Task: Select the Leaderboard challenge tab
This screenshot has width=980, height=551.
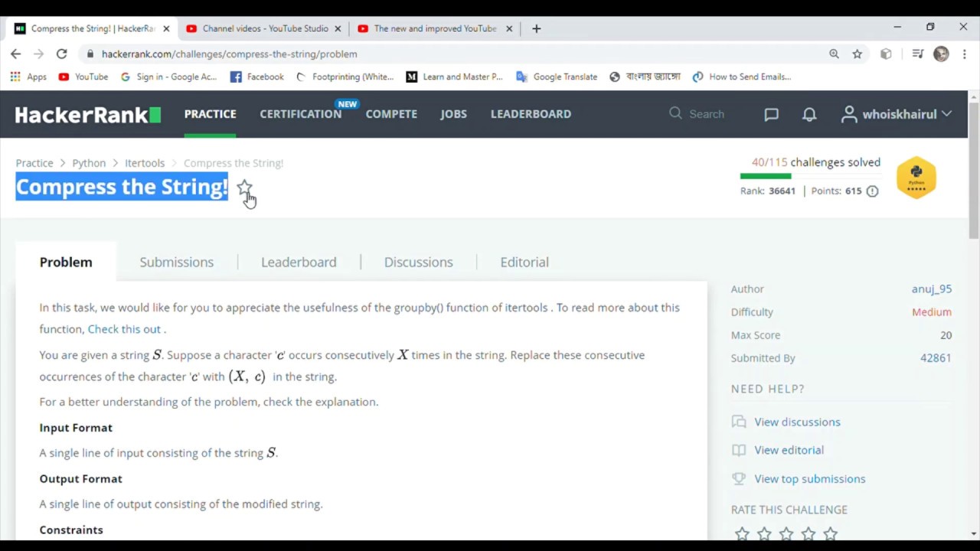Action: point(299,262)
